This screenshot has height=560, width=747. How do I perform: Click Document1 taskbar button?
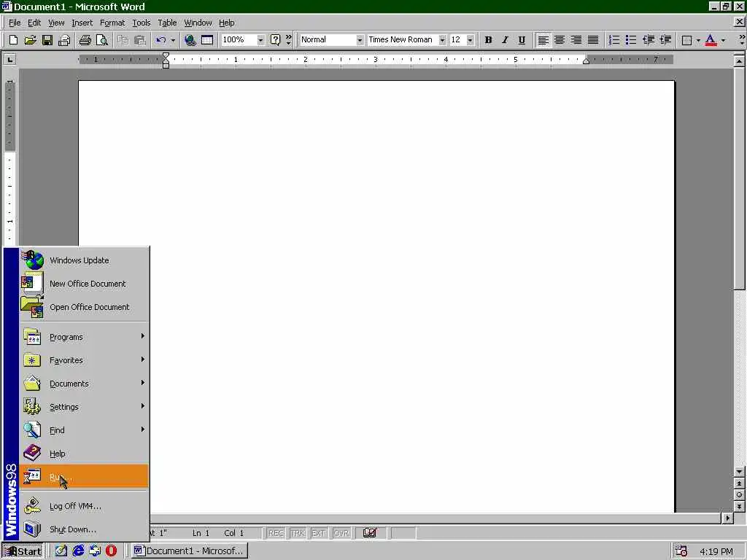[189, 551]
